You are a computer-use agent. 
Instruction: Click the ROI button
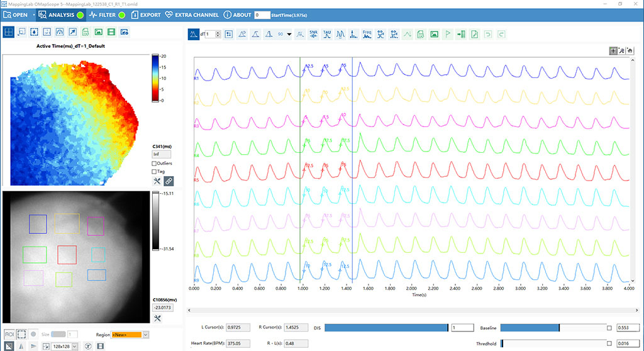click(9, 334)
